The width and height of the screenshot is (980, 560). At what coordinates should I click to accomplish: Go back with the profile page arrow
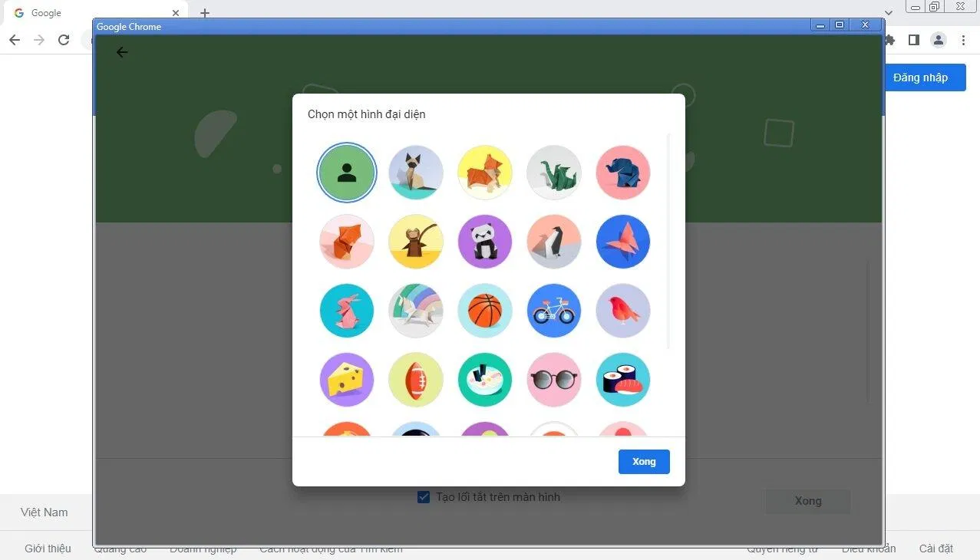(121, 52)
